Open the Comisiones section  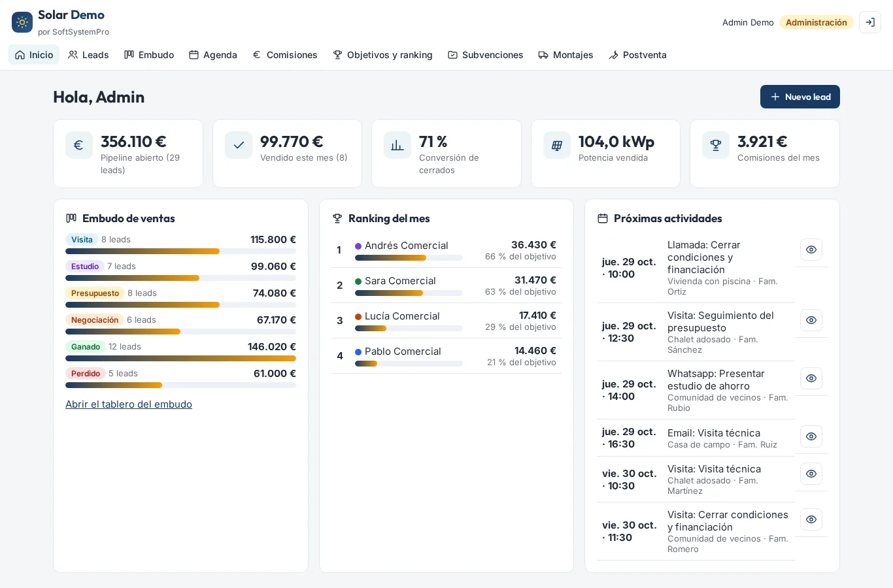[x=285, y=55]
